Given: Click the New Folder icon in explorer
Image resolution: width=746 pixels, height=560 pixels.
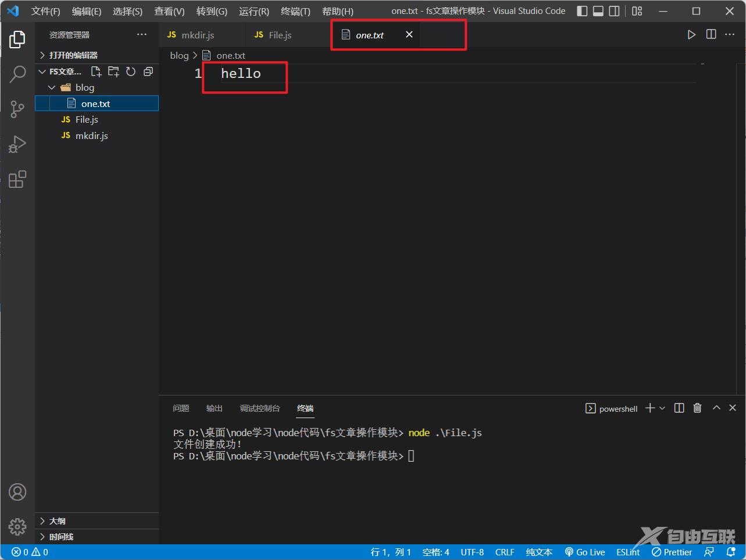Looking at the screenshot, I should pyautogui.click(x=113, y=72).
